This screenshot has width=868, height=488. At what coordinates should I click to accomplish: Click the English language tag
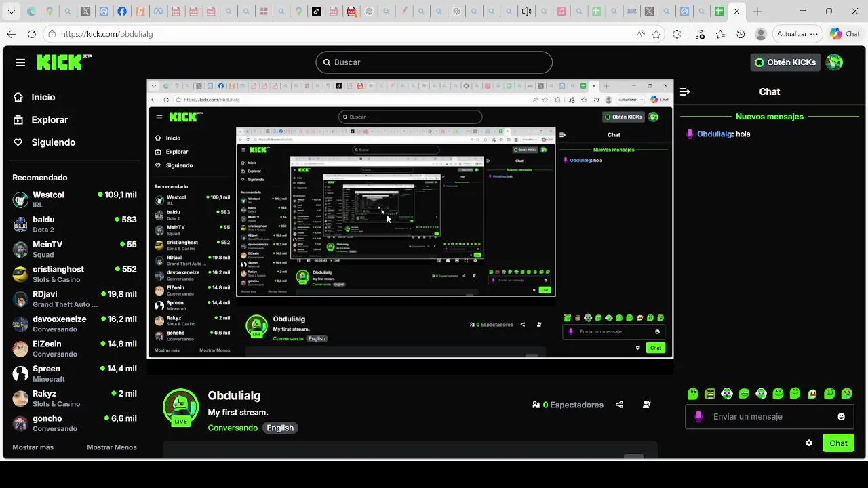click(x=280, y=428)
